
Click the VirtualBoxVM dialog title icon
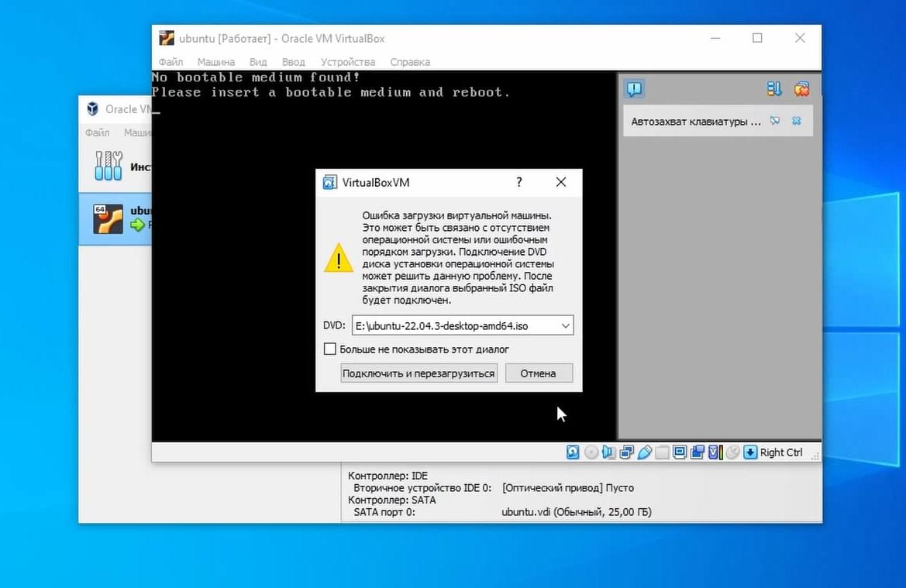pos(330,183)
